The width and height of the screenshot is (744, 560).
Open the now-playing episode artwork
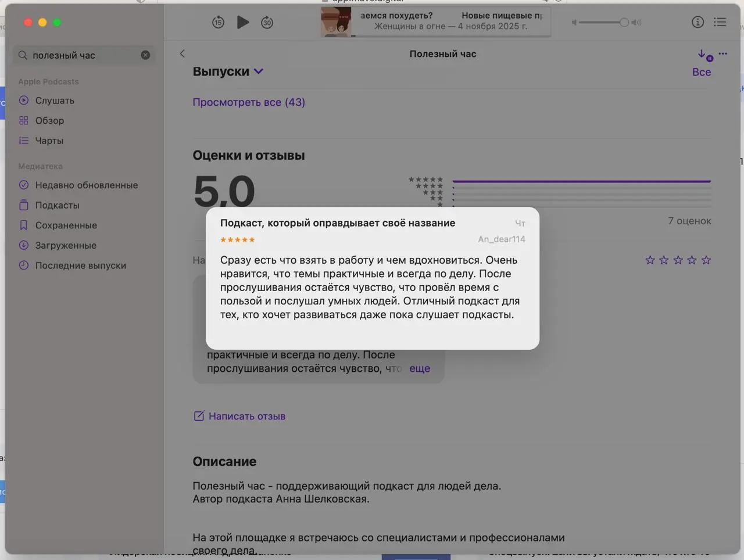pyautogui.click(x=336, y=22)
